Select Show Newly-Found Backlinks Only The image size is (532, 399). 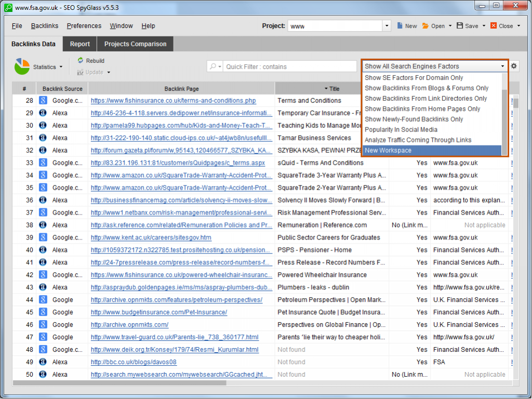click(x=432, y=119)
